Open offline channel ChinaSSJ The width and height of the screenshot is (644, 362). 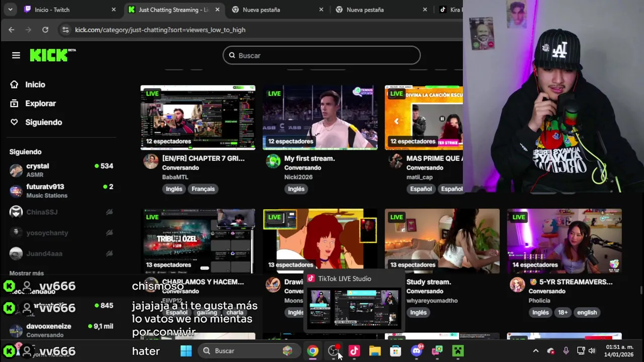click(x=61, y=212)
